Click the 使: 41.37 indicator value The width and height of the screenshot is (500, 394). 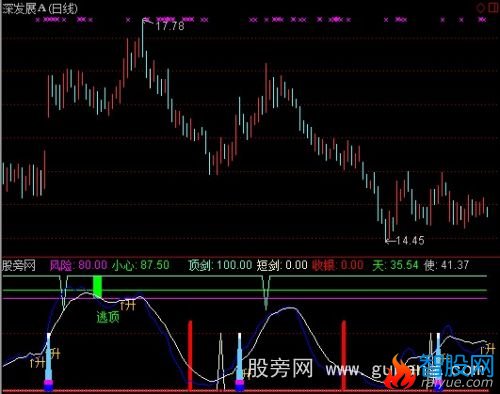[x=446, y=265]
